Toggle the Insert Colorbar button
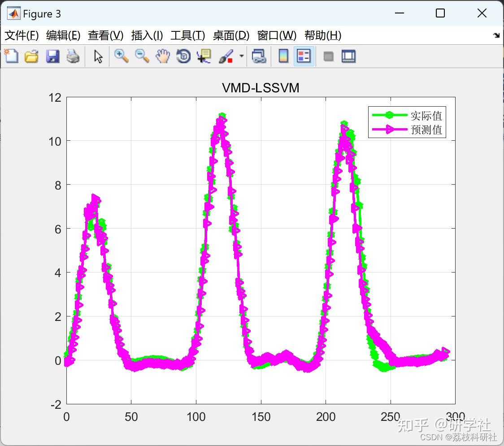 [x=283, y=56]
